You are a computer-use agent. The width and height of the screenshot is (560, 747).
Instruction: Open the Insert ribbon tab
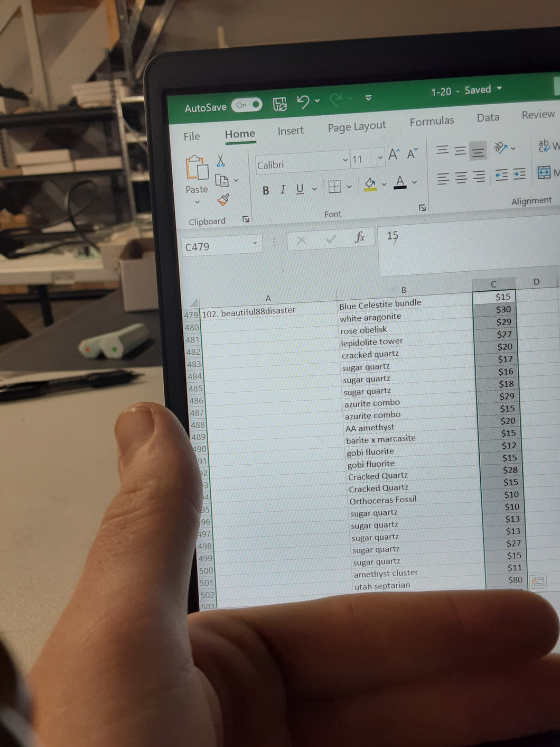click(291, 131)
